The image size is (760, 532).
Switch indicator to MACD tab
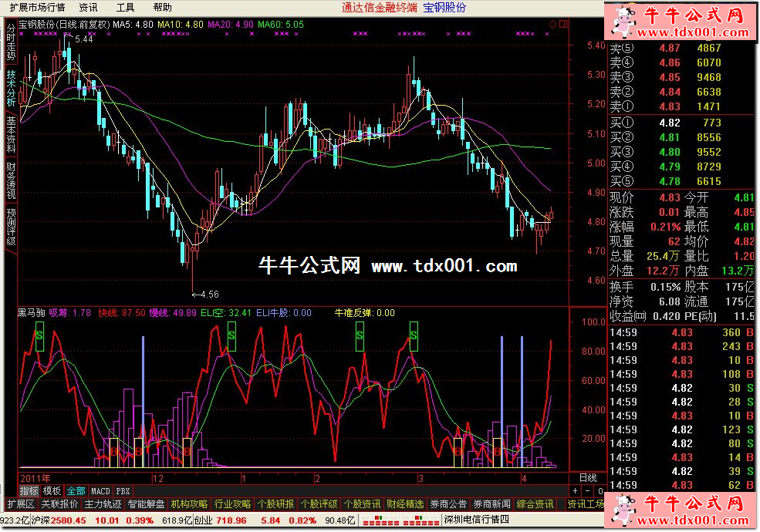[100, 491]
